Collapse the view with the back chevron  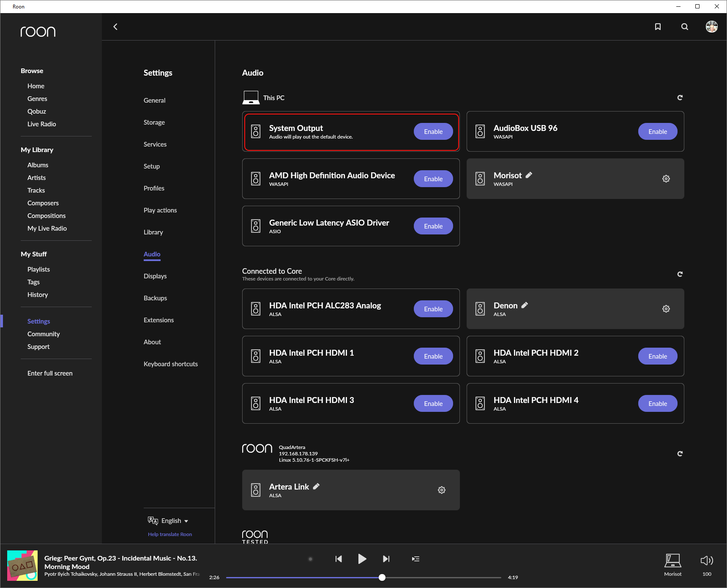[115, 26]
